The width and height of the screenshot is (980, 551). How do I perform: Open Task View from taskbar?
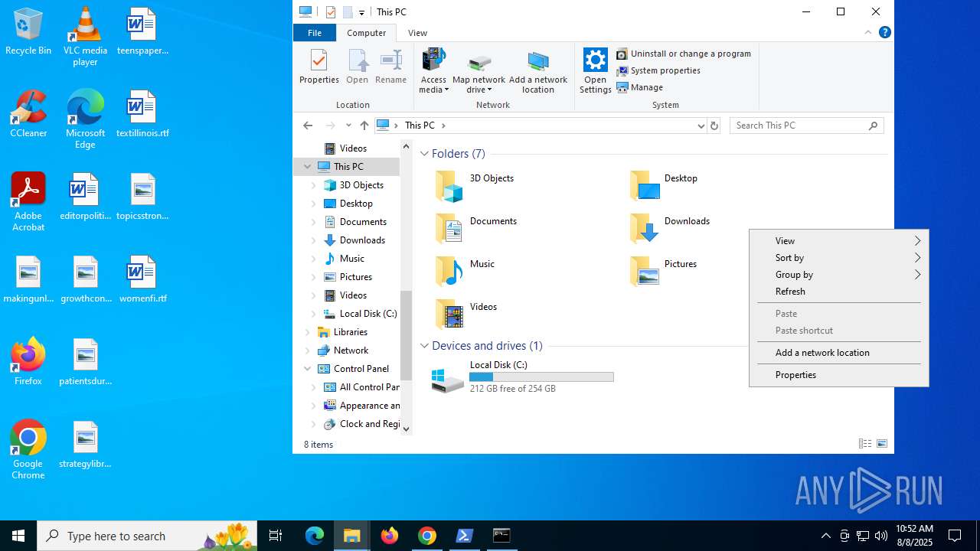coord(276,536)
